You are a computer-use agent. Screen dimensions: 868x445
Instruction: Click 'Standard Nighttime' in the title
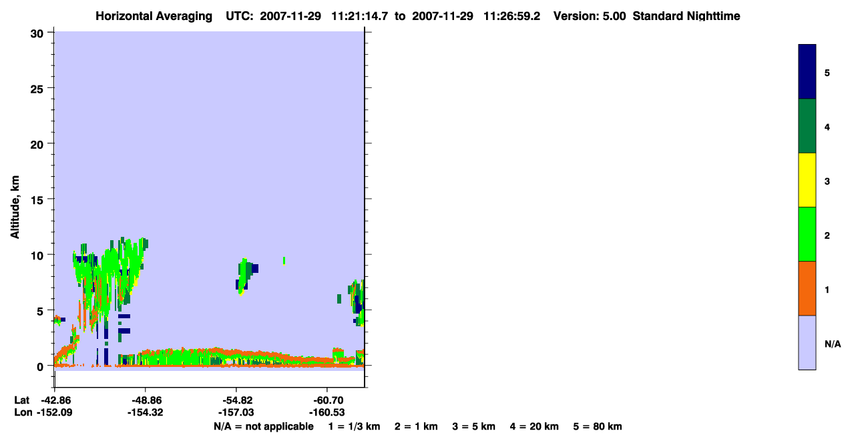tap(686, 16)
